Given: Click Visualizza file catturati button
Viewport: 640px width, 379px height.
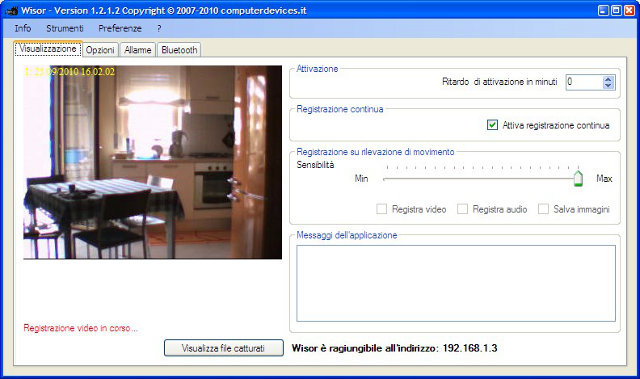Looking at the screenshot, I should coord(224,348).
